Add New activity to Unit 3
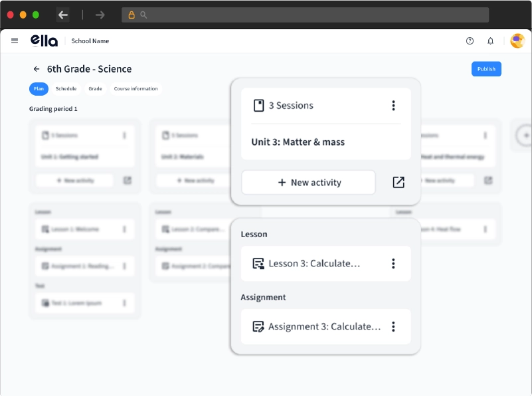This screenshot has height=396, width=532. pos(308,182)
